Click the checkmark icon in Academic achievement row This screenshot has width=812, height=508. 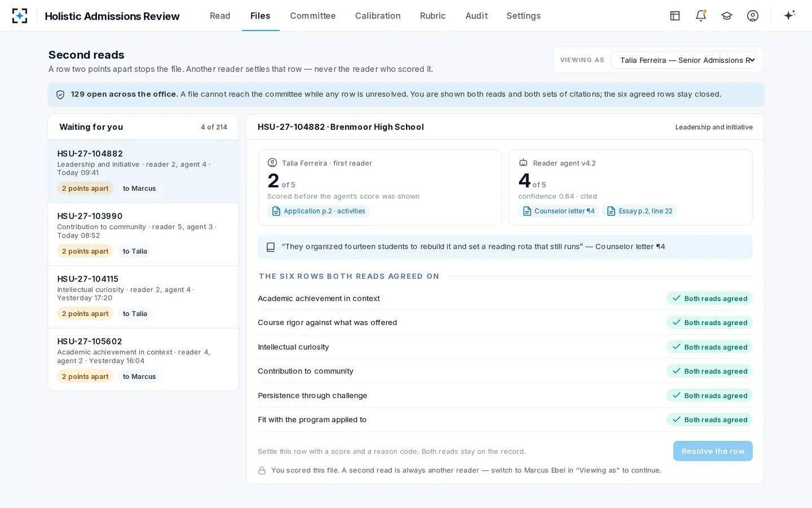[676, 298]
